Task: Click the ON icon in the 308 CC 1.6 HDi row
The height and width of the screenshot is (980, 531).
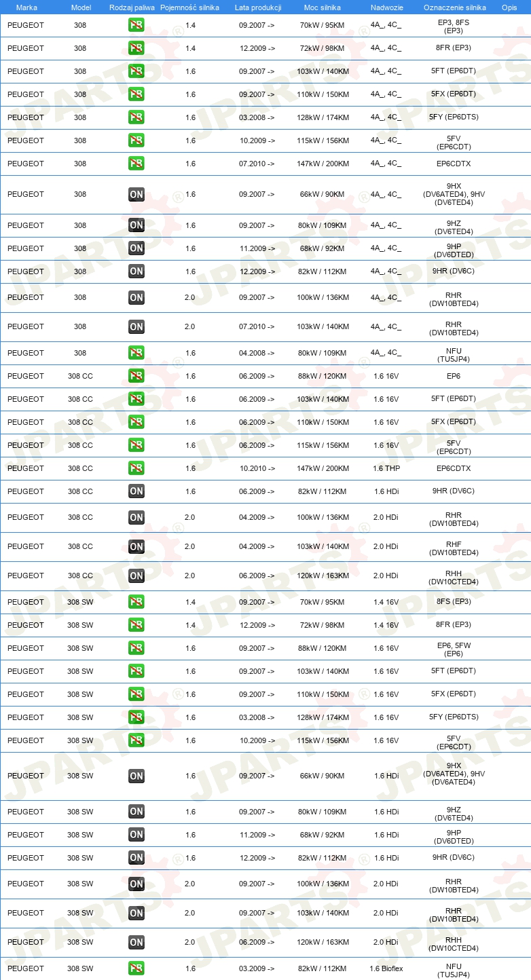Action: pos(136,491)
